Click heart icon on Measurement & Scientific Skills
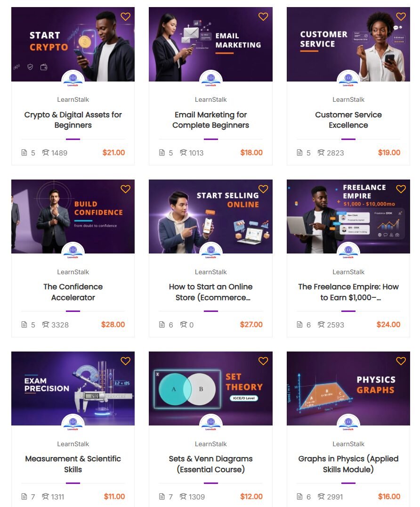420x507 pixels. (x=125, y=361)
